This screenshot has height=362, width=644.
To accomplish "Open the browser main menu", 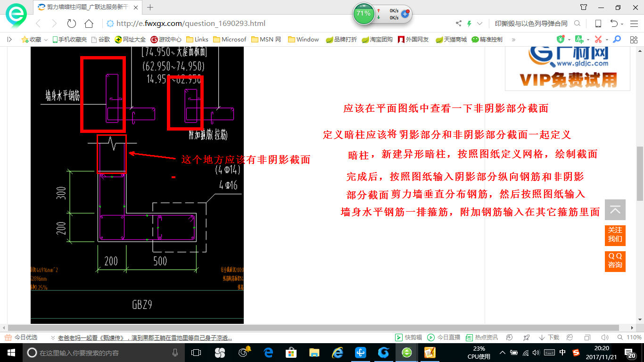I will coord(634,24).
